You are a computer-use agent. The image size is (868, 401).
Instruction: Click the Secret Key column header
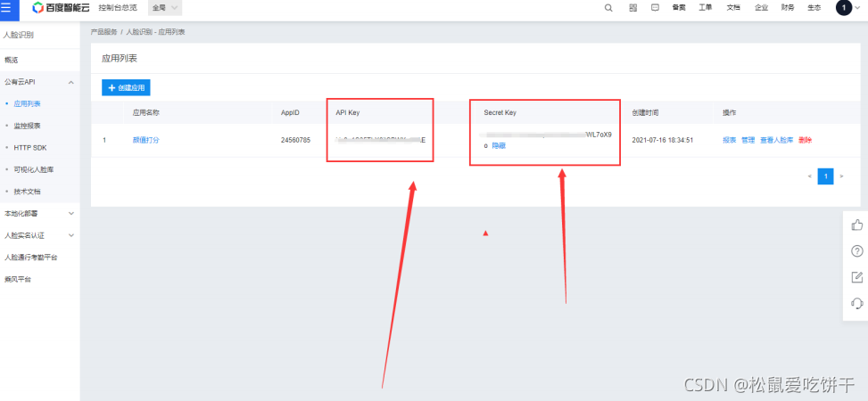click(x=500, y=112)
